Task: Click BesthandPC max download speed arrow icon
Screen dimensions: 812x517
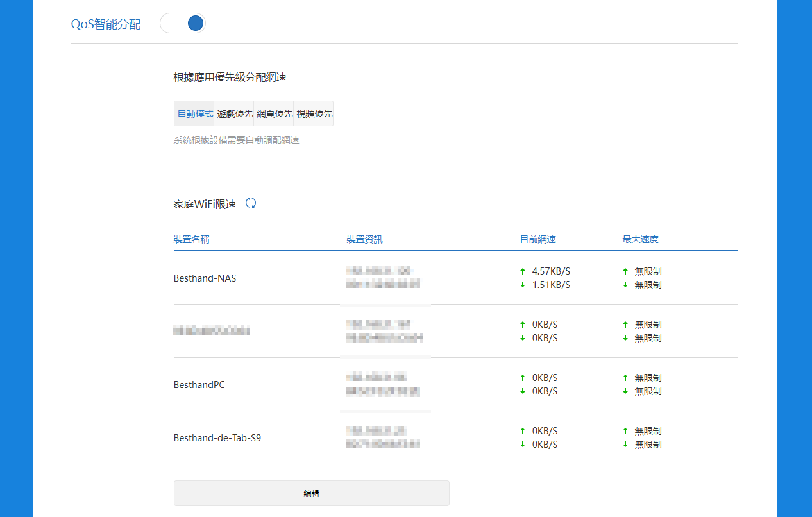Action: click(625, 391)
